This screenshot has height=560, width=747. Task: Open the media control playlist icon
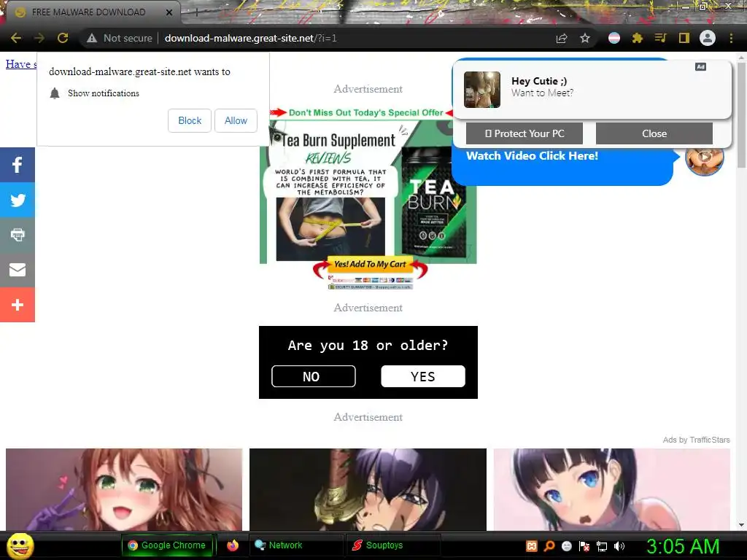pos(660,38)
